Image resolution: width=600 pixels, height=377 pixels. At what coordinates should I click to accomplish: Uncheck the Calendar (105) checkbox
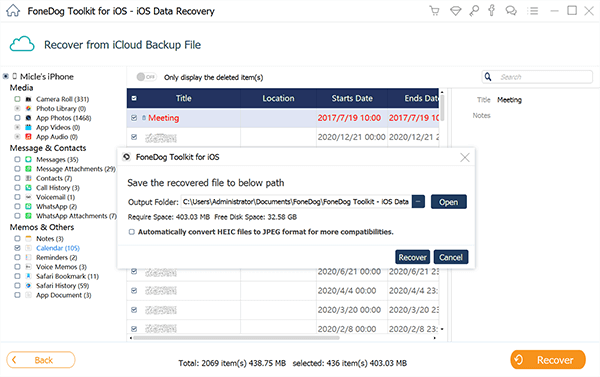[17, 248]
